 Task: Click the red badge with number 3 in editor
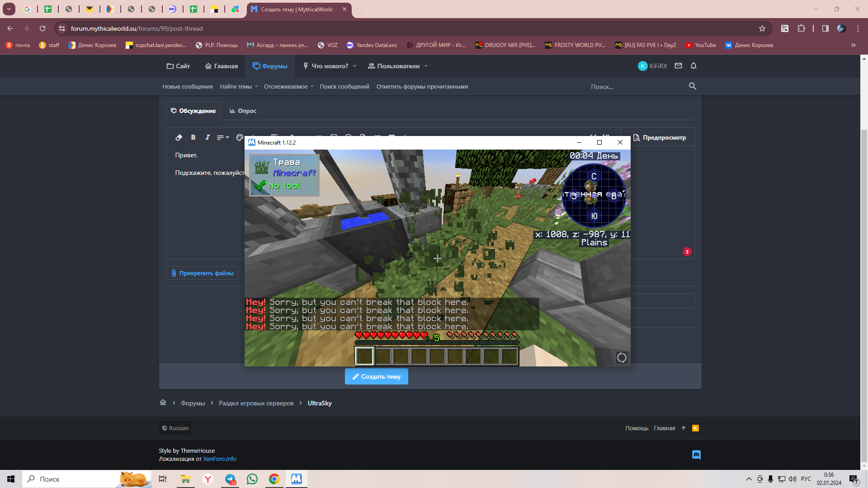point(687,252)
